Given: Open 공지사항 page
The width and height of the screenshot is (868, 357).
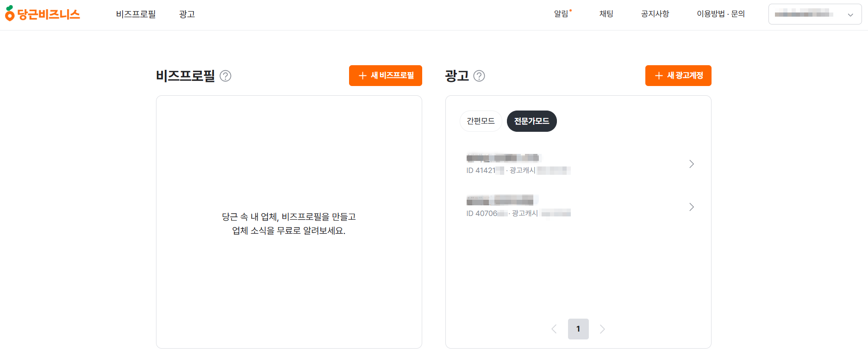Looking at the screenshot, I should coord(655,14).
